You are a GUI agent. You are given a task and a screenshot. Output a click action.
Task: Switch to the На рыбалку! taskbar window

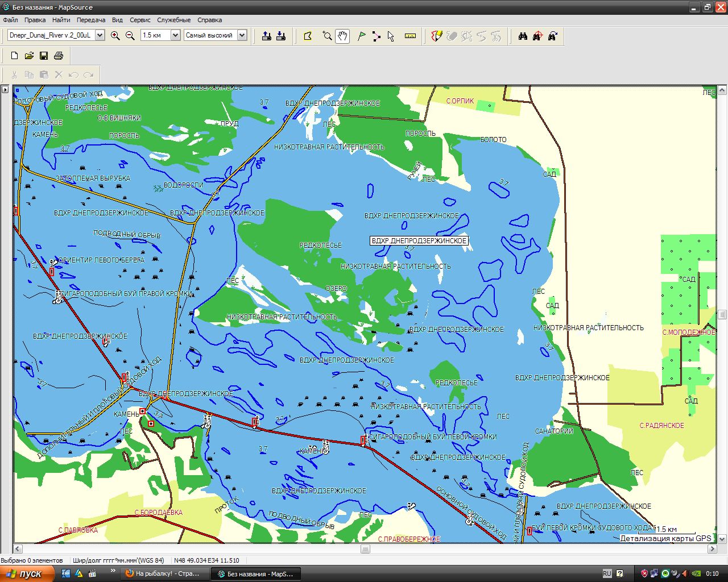(163, 573)
